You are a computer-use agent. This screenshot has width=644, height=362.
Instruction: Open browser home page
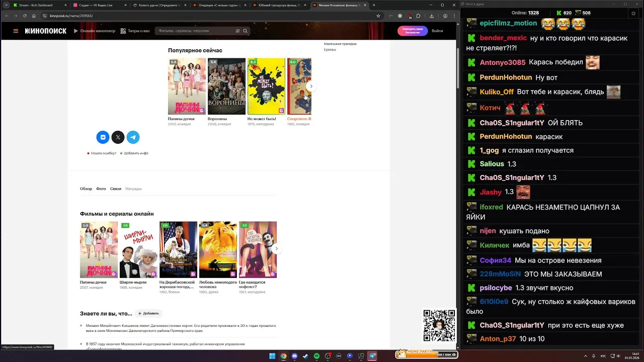pos(34,16)
